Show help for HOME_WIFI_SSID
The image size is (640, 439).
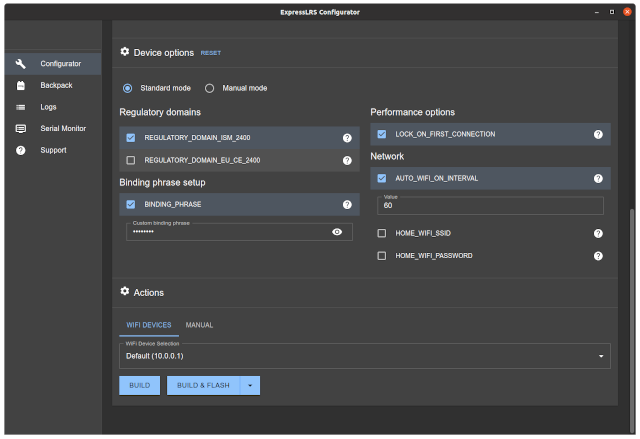[598, 233]
